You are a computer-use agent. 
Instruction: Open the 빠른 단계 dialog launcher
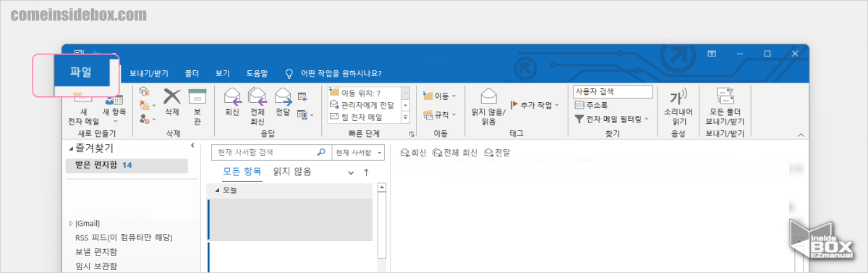coord(412,135)
